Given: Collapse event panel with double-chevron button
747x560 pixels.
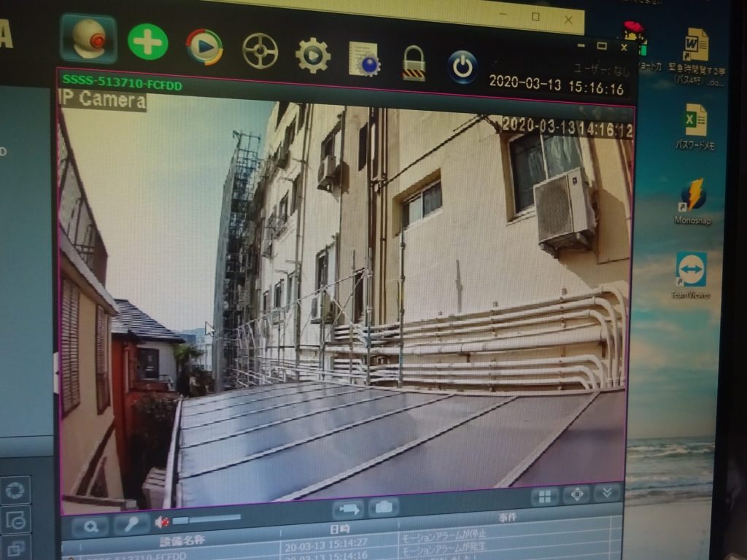Looking at the screenshot, I should (x=607, y=493).
